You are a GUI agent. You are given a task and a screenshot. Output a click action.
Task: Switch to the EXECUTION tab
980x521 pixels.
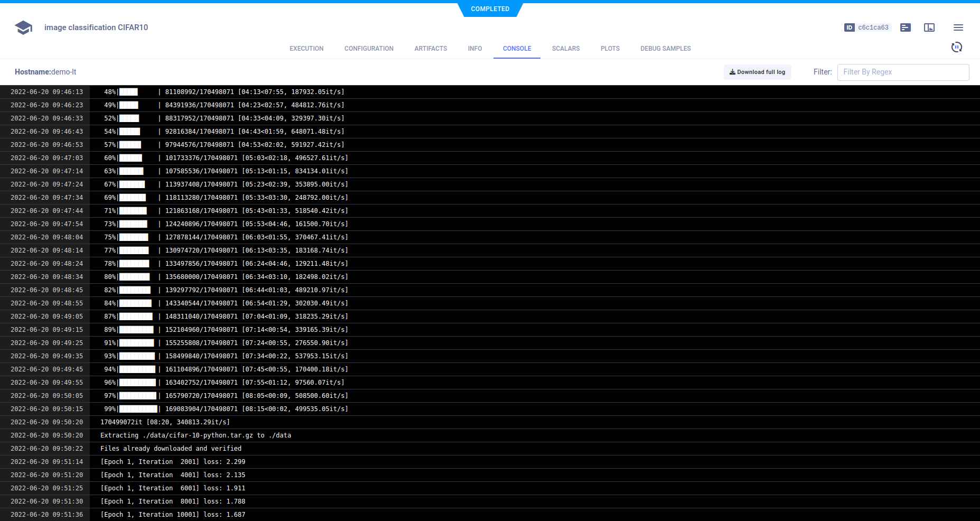pos(306,49)
